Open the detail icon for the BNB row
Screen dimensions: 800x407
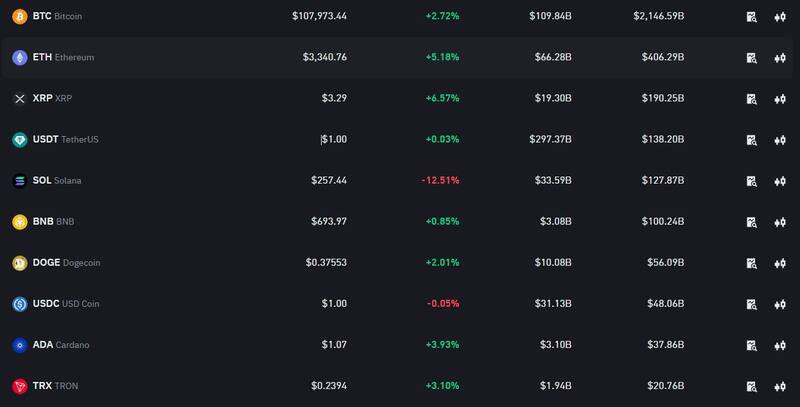[x=751, y=222]
